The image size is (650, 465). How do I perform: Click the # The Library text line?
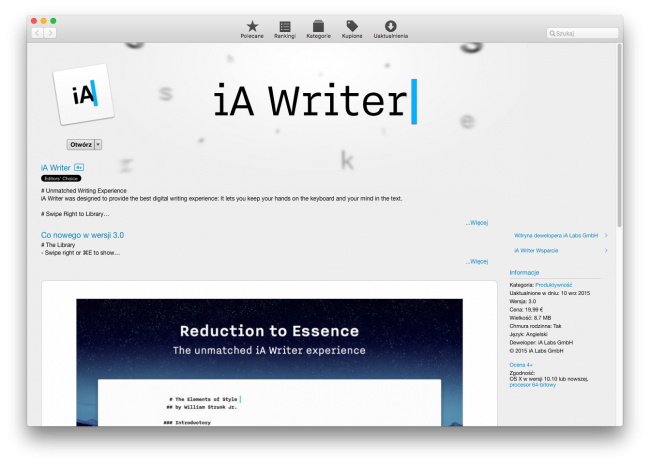[58, 245]
